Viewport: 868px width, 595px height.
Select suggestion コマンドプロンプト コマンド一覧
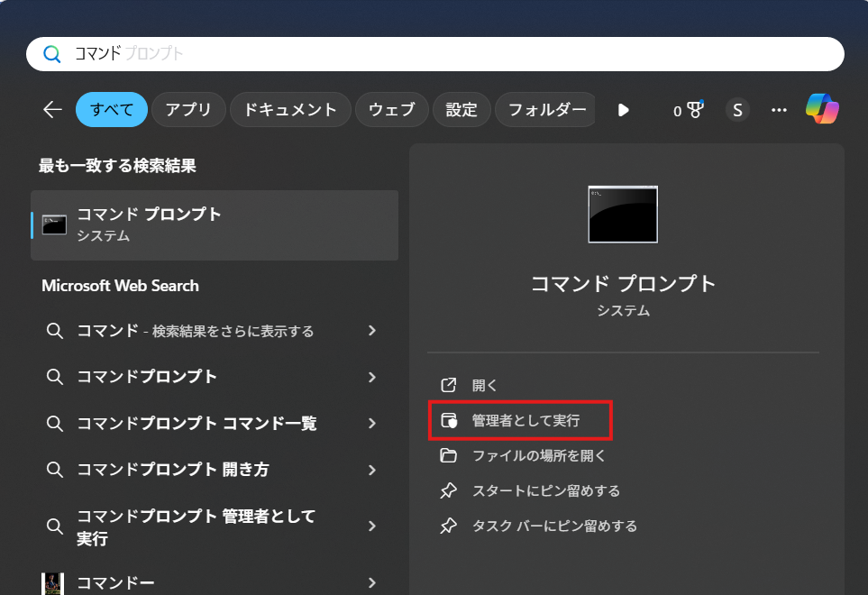click(x=215, y=424)
